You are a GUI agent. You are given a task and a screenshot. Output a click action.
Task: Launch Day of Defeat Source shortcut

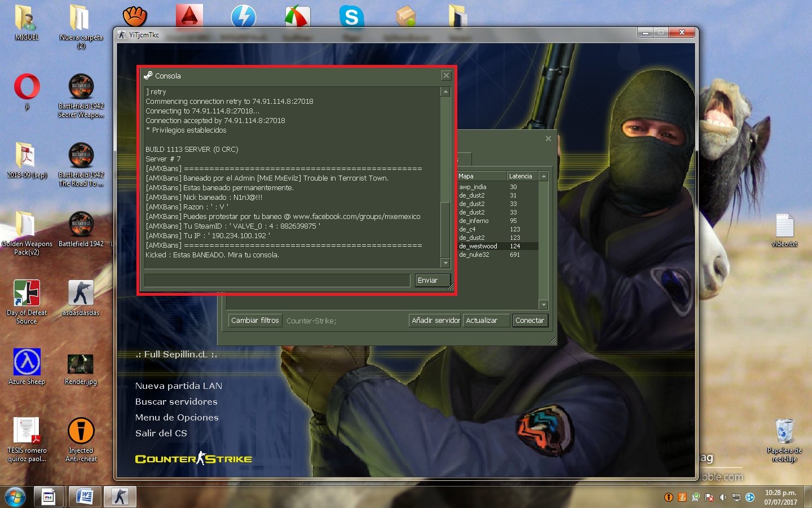(x=27, y=301)
